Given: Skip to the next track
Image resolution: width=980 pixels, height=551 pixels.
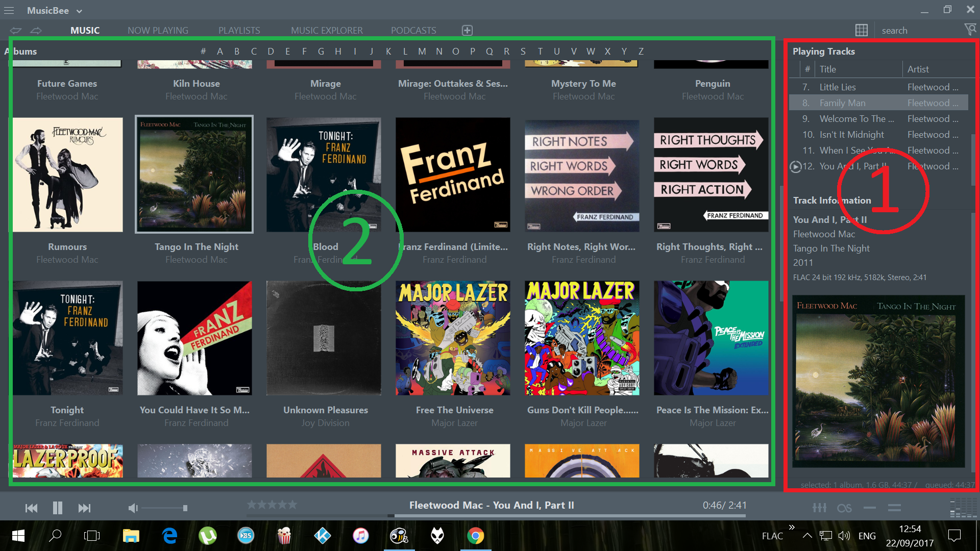Looking at the screenshot, I should 84,508.
